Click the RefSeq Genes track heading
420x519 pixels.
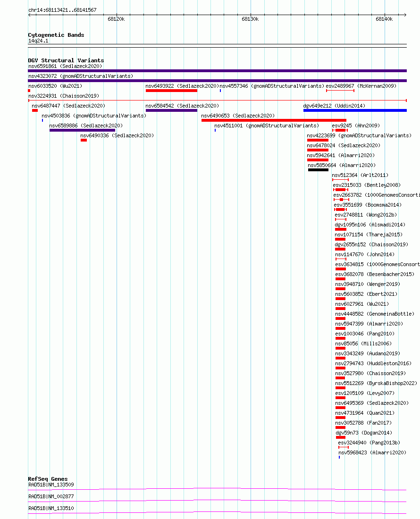coord(48,479)
